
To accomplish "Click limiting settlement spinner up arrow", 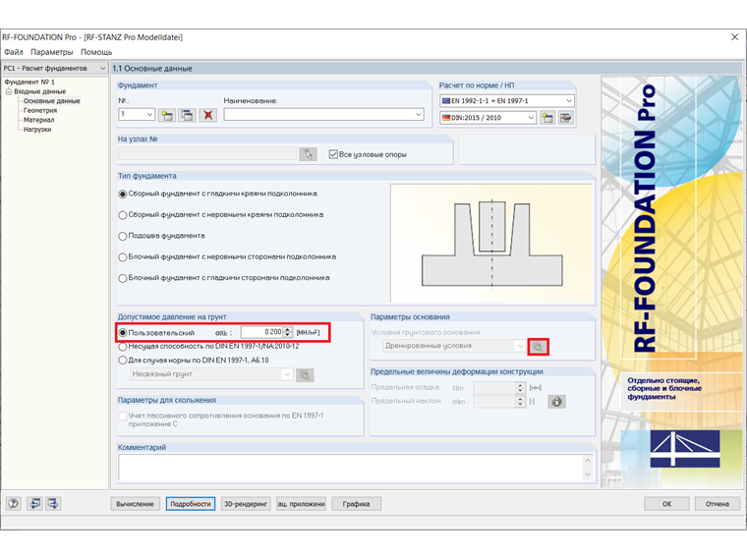I will pyautogui.click(x=520, y=385).
